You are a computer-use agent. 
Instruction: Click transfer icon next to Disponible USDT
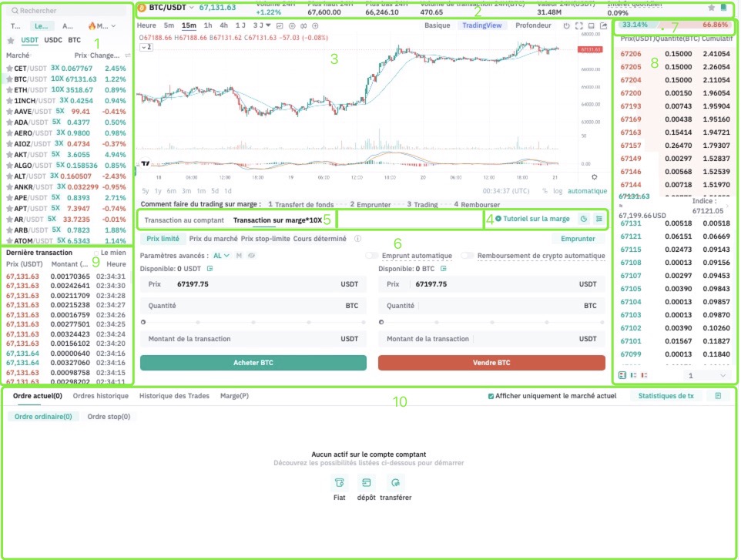click(x=210, y=269)
